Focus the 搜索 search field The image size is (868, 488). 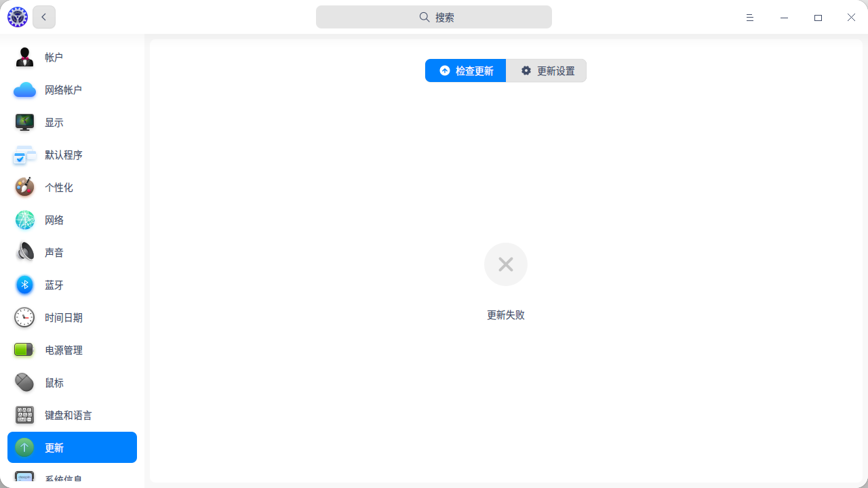tap(434, 17)
